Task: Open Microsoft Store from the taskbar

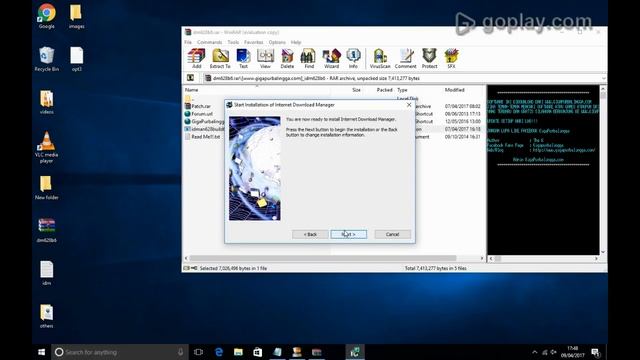Action: [258, 352]
